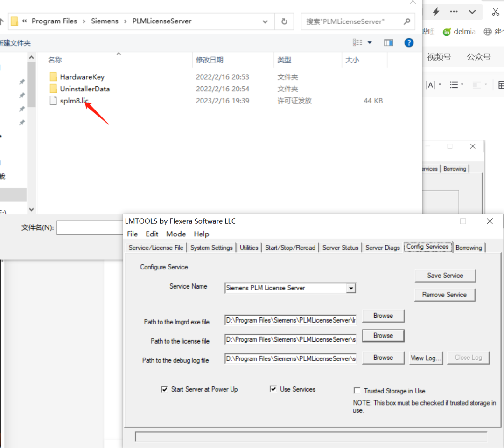Toggle Start Server at Power Up checkbox
The height and width of the screenshot is (448, 504).
(x=164, y=389)
